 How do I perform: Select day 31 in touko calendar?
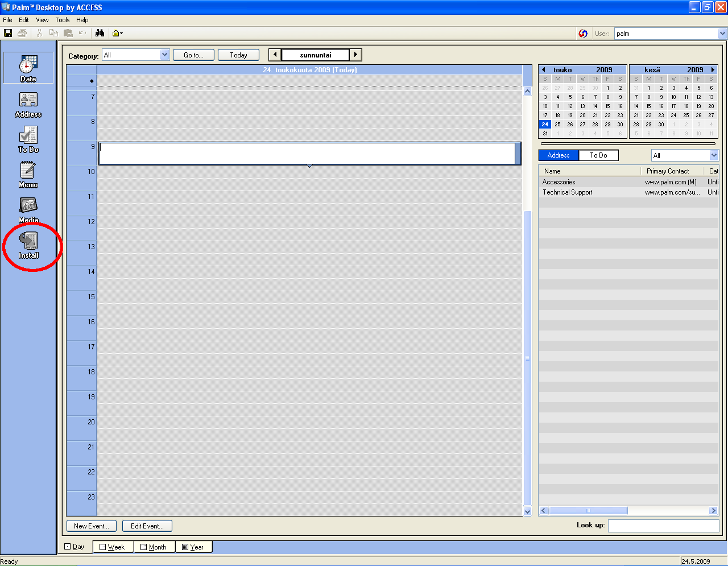coord(545,134)
